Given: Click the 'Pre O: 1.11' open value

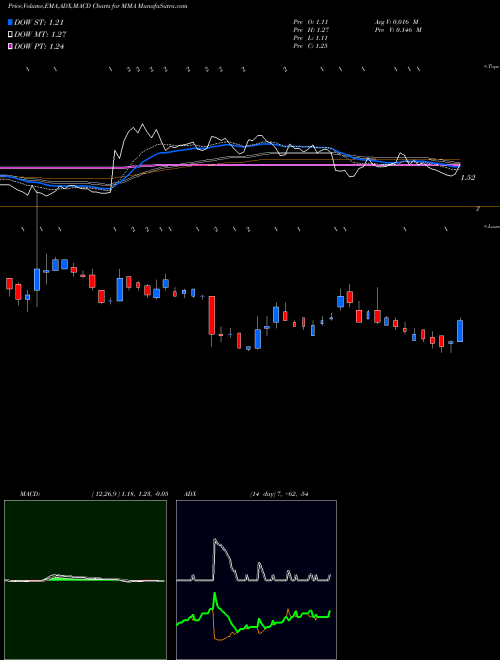Looking at the screenshot, I should pos(311,22).
